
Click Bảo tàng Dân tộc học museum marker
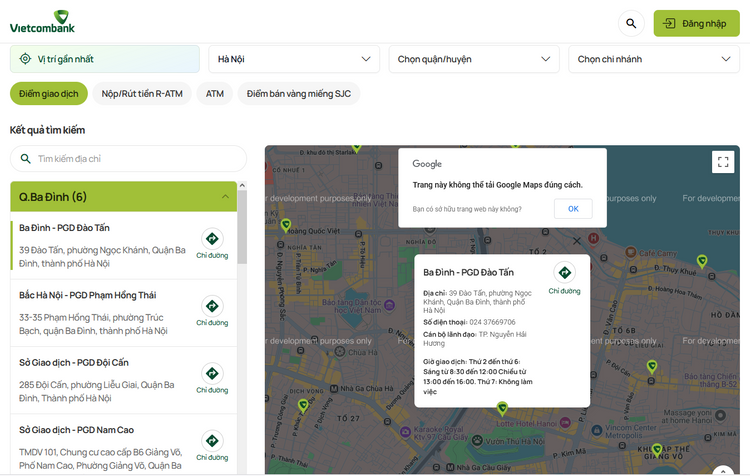389,305
